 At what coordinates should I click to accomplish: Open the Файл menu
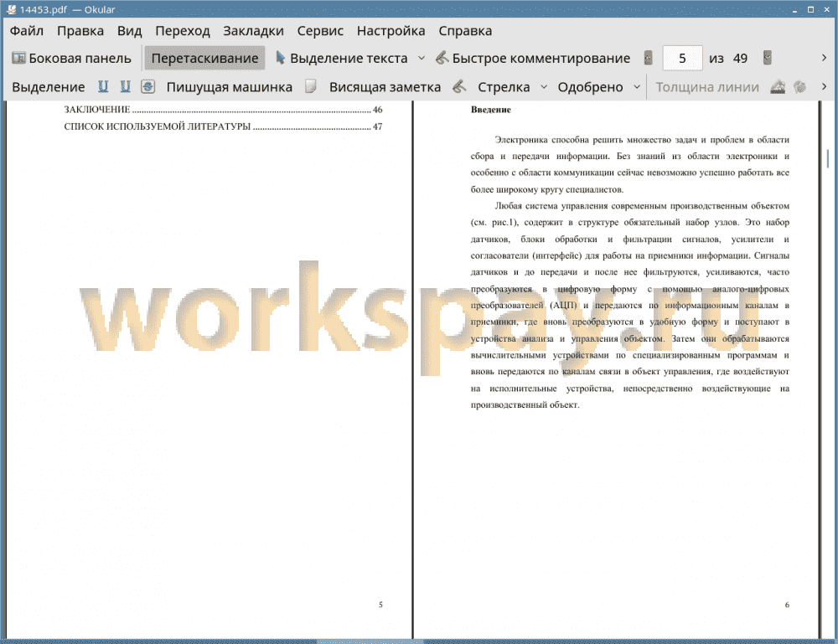point(27,31)
